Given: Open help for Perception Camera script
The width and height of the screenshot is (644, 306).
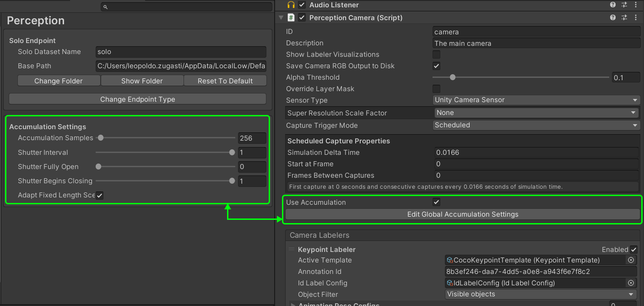Looking at the screenshot, I should 613,18.
